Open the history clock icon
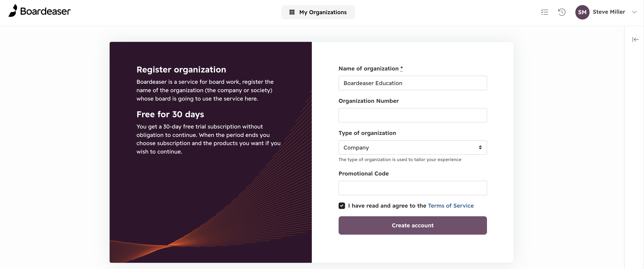 (x=561, y=12)
